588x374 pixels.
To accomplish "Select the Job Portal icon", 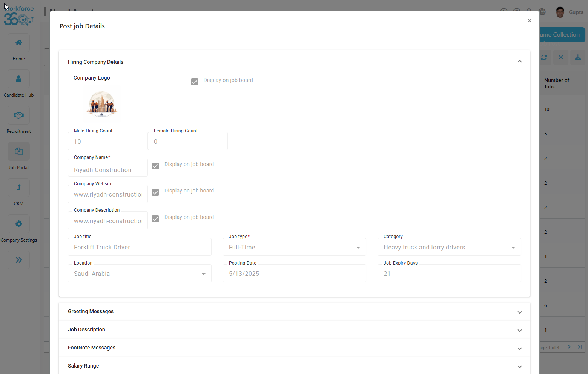I will [18, 151].
